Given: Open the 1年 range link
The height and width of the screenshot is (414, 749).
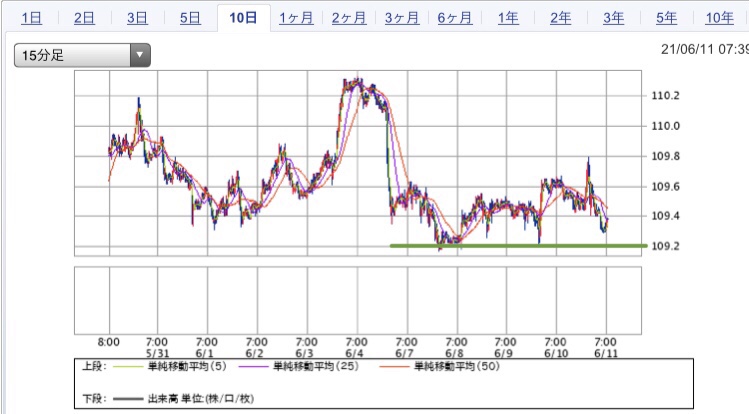Looking at the screenshot, I should click(x=508, y=18).
